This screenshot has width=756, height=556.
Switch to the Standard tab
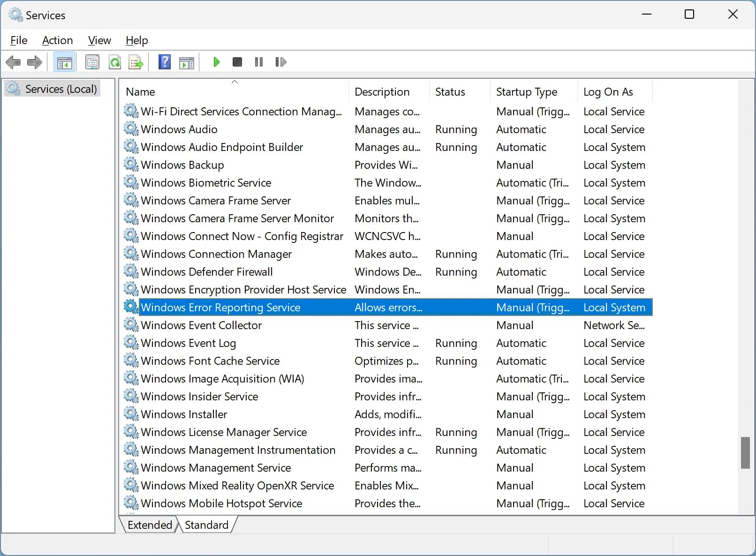pyautogui.click(x=206, y=525)
